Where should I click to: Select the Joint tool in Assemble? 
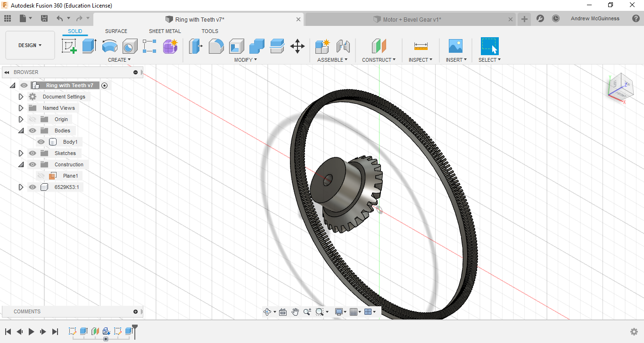[x=343, y=46]
